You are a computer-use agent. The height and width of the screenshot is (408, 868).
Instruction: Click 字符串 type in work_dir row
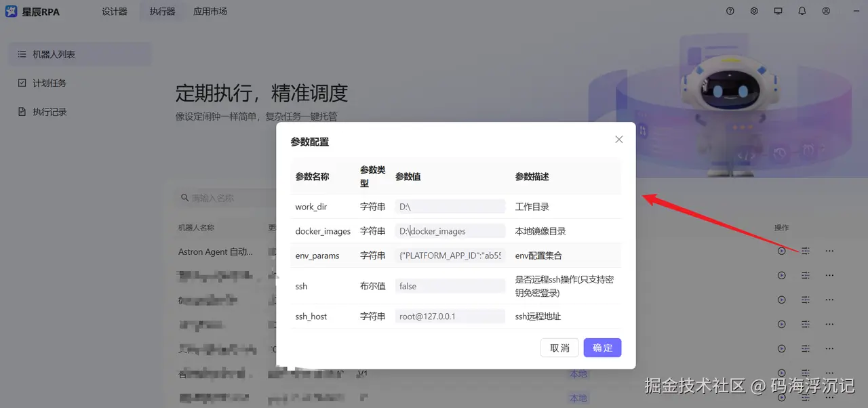(372, 207)
